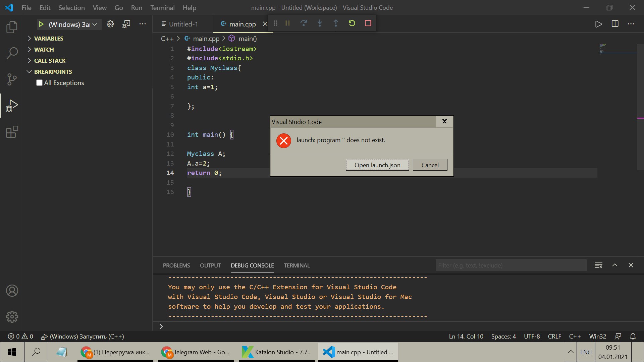This screenshot has width=644, height=362.
Task: Open the Manage gear in activity bar
Action: tap(12, 317)
